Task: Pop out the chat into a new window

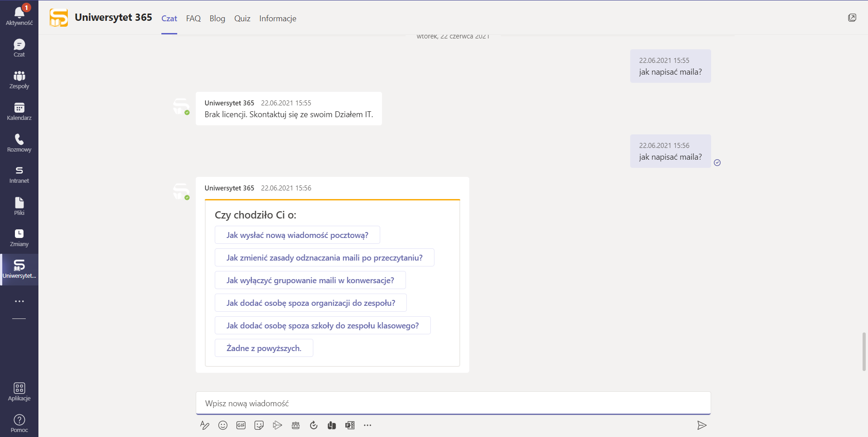Action: [852, 18]
